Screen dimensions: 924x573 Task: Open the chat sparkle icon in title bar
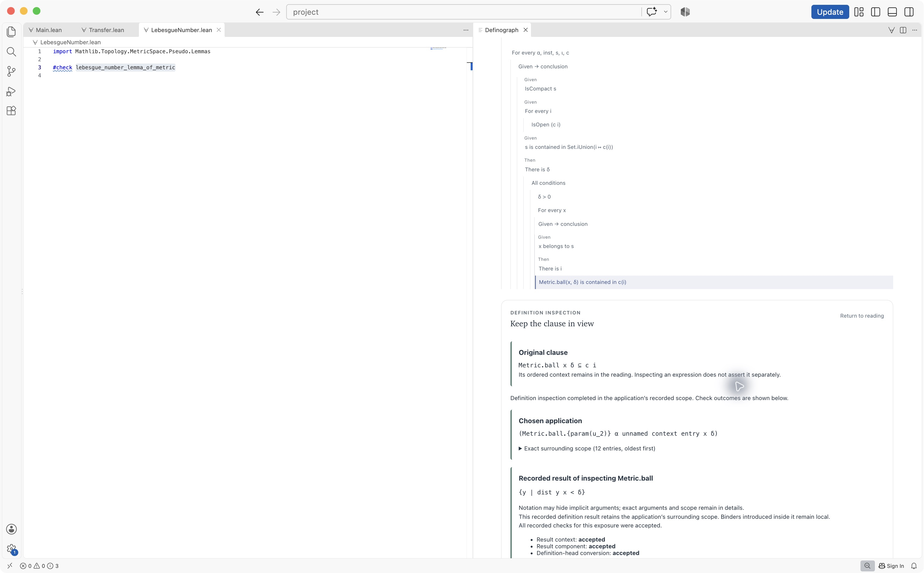pyautogui.click(x=652, y=12)
